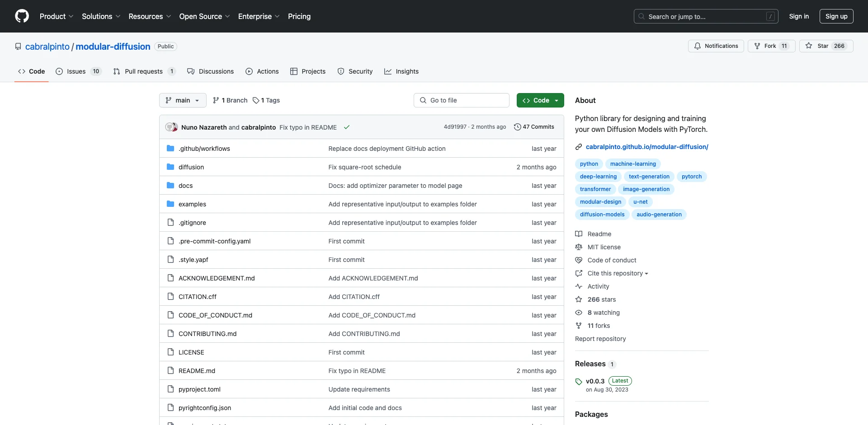Click Search or jump to field

706,16
